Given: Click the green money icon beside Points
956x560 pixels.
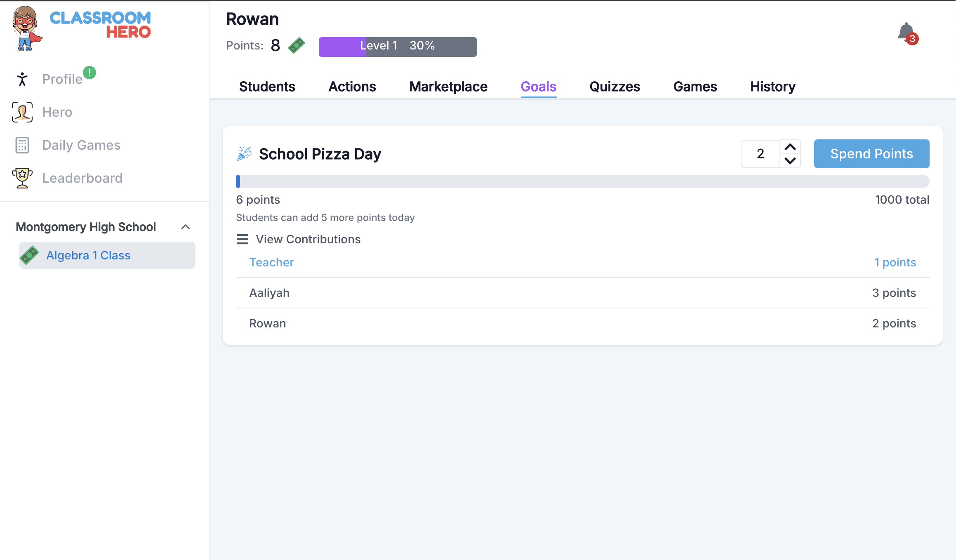Looking at the screenshot, I should [297, 45].
